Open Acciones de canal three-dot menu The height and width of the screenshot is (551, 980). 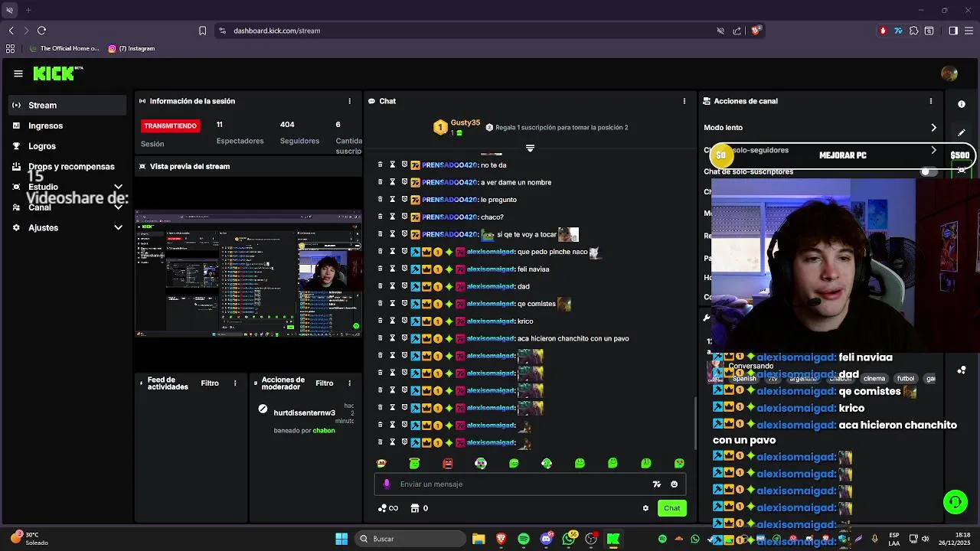(931, 101)
